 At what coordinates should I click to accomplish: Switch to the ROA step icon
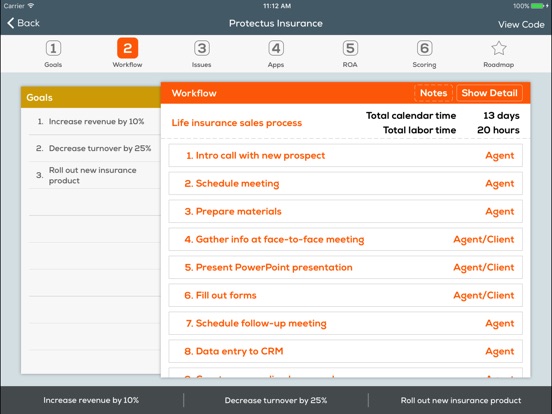[x=350, y=48]
